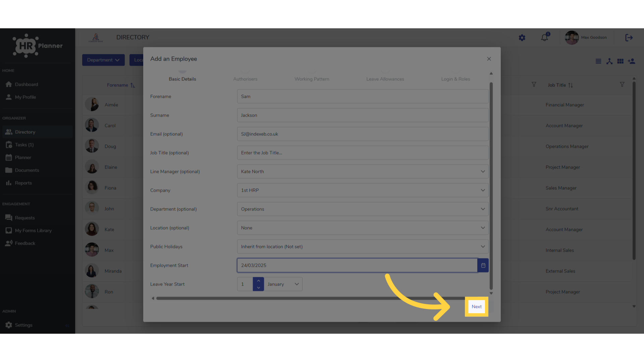644x362 pixels.
Task: Open Reports in sidebar
Action: (x=23, y=183)
